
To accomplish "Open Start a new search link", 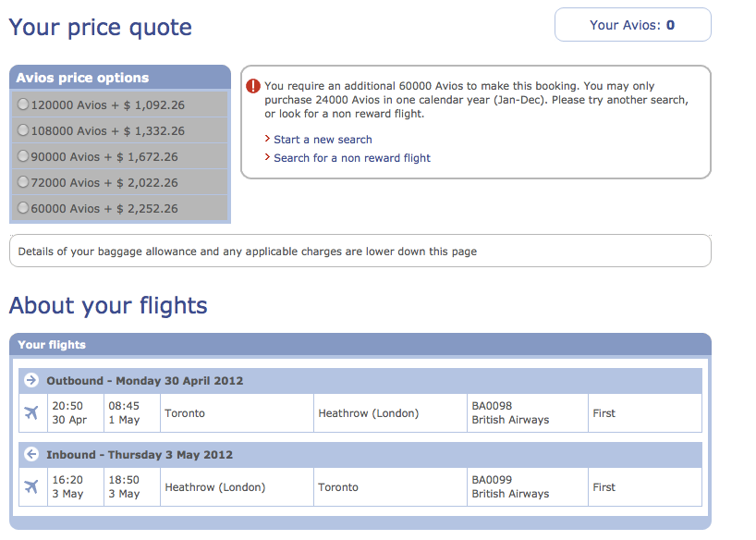I will click(x=323, y=140).
